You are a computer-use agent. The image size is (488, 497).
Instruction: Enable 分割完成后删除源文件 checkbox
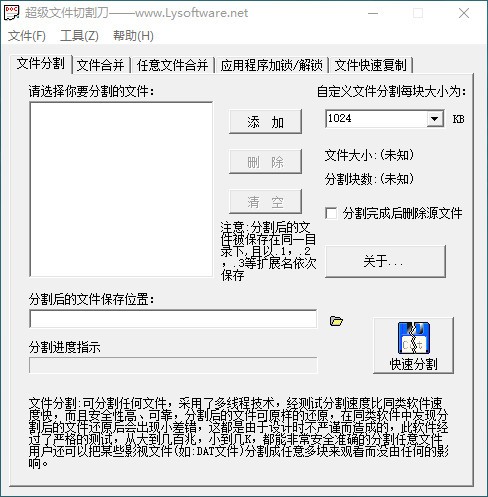click(x=331, y=213)
